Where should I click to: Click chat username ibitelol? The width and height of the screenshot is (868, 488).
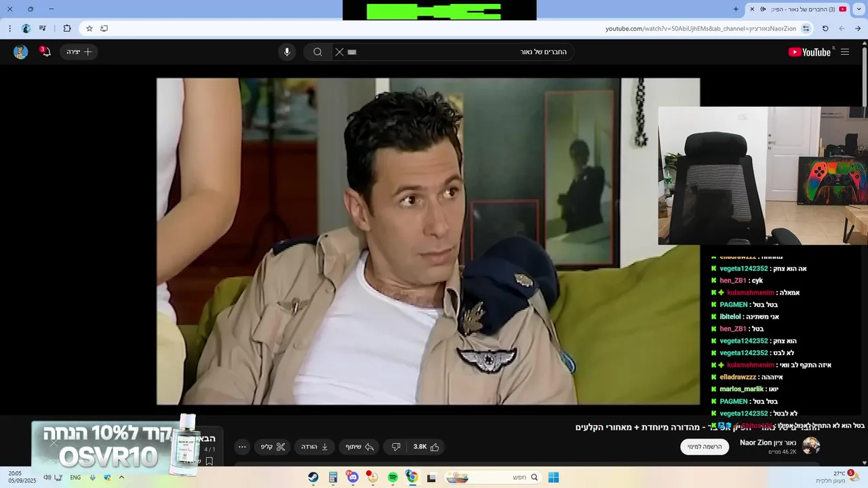click(x=730, y=317)
